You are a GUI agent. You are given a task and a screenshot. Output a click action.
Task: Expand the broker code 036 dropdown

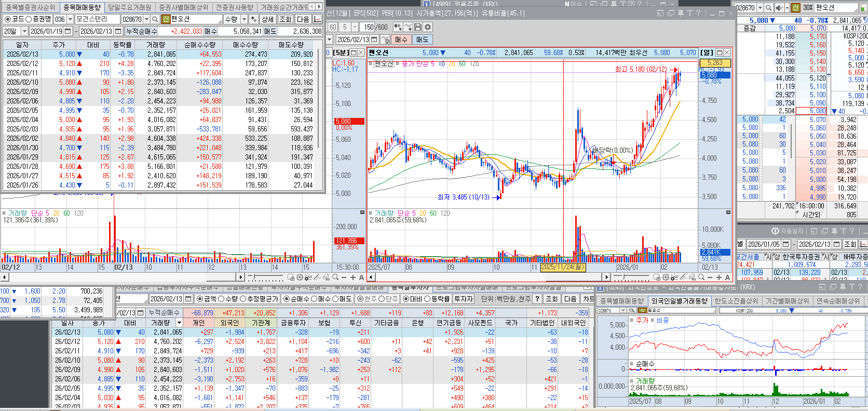(x=70, y=19)
